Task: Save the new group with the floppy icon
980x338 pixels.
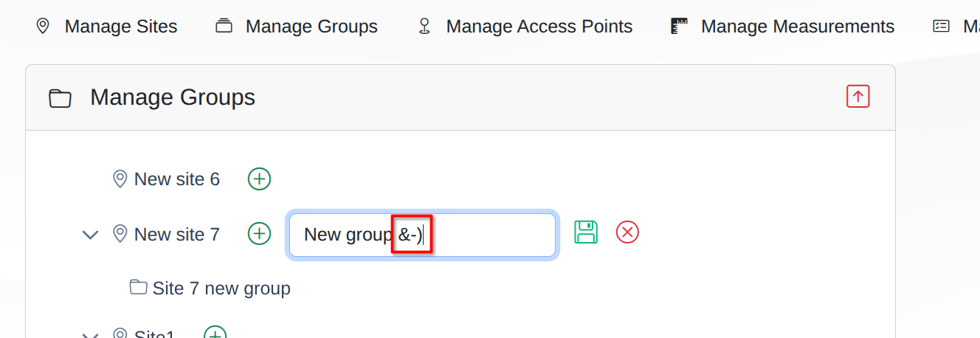Action: (x=586, y=232)
